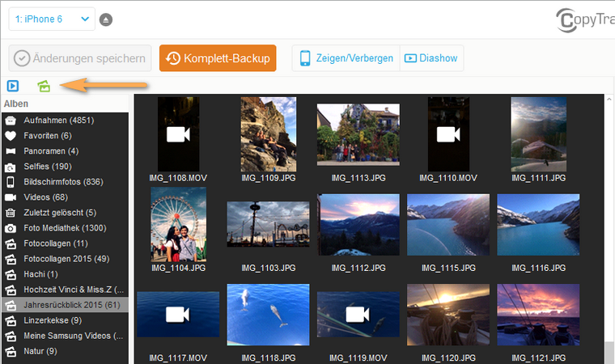615x364 pixels.
Task: Click the panorama icon beside Panoramen
Action: [11, 151]
